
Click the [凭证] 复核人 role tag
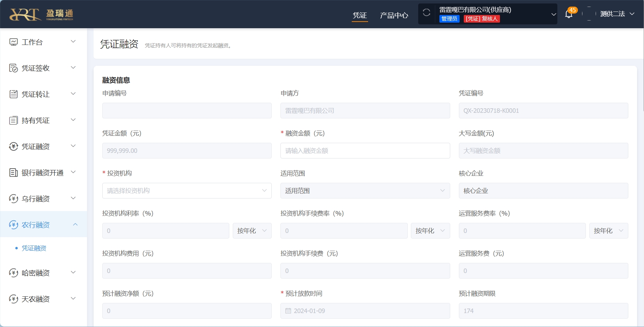point(482,19)
